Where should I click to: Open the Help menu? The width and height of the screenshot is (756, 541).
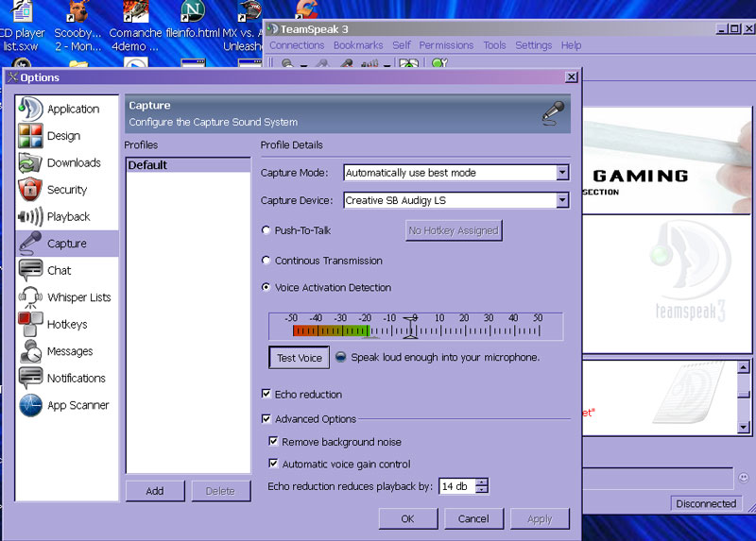coord(571,45)
